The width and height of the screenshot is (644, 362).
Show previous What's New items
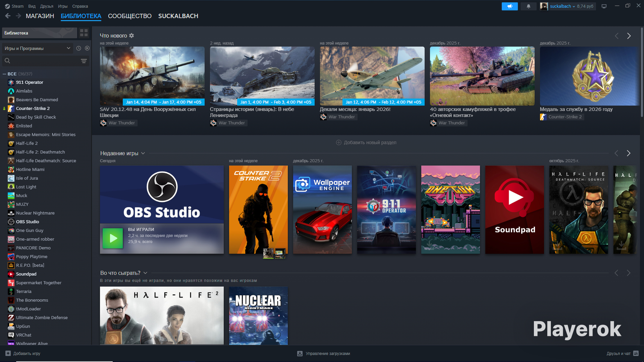617,36
